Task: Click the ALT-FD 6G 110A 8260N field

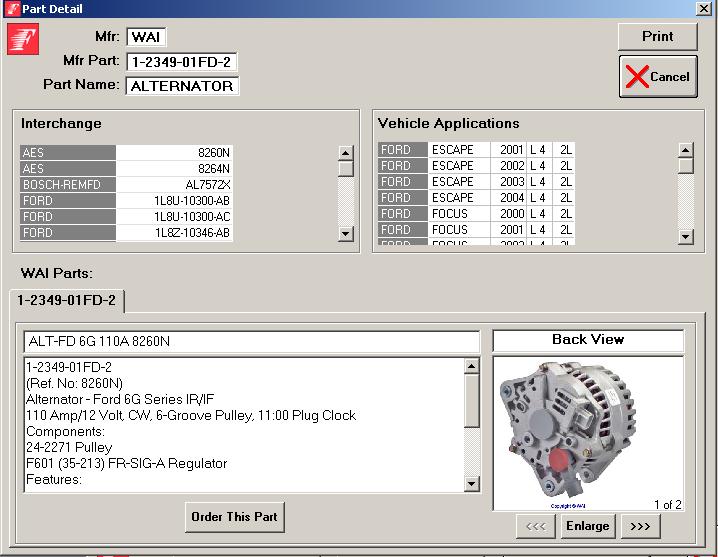Action: point(251,342)
